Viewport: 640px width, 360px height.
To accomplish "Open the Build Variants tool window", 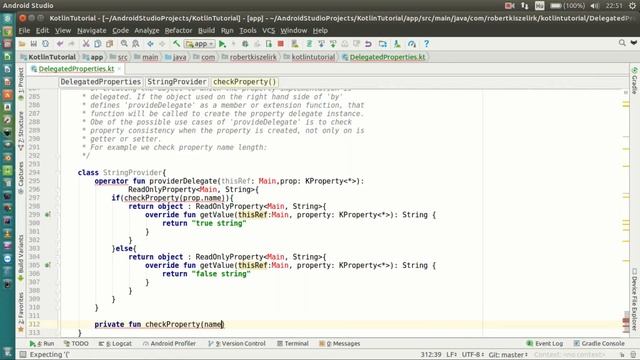I will 21,258.
